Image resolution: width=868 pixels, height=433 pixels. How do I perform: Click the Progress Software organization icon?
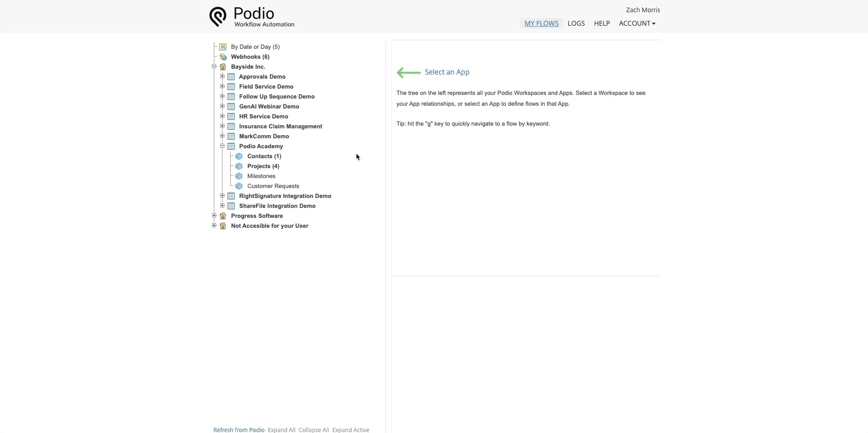[223, 216]
